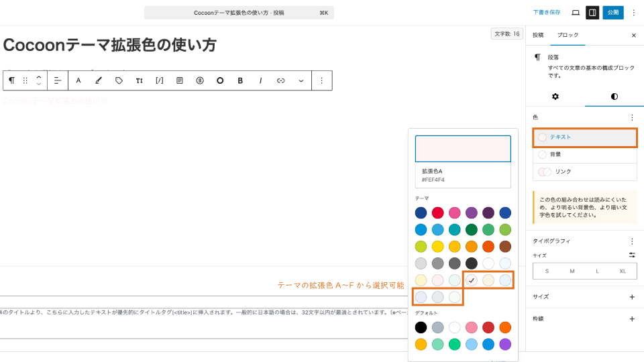Click the large color preview box
Viewport: 644px width, 362px height.
(463, 149)
